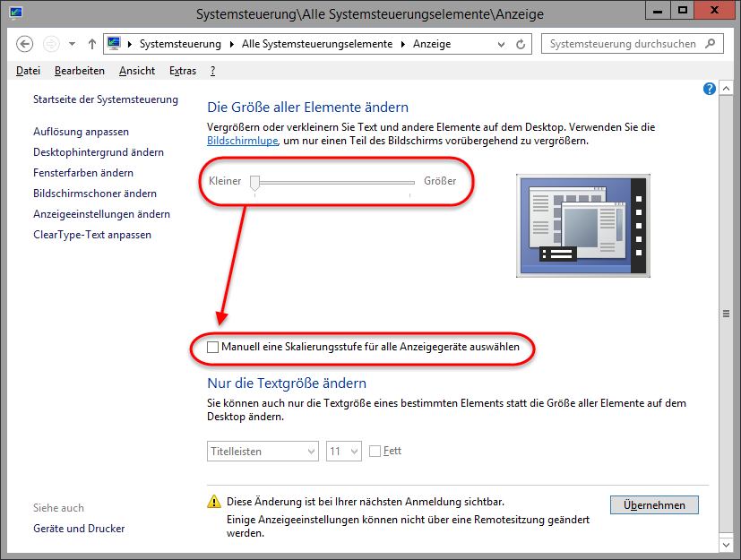Open the Titelleisten element dropdown
Image resolution: width=741 pixels, height=560 pixels.
pyautogui.click(x=263, y=452)
